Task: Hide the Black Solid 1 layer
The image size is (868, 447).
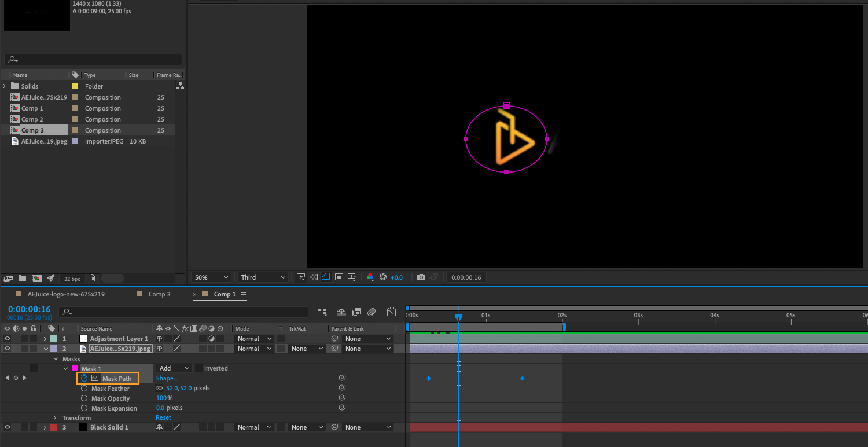Action: pyautogui.click(x=8, y=427)
